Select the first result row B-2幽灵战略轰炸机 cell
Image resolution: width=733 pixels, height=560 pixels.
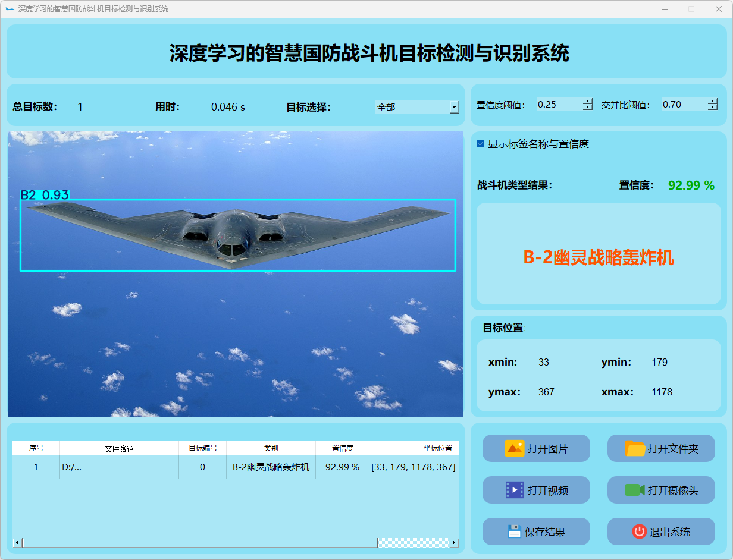pyautogui.click(x=271, y=467)
